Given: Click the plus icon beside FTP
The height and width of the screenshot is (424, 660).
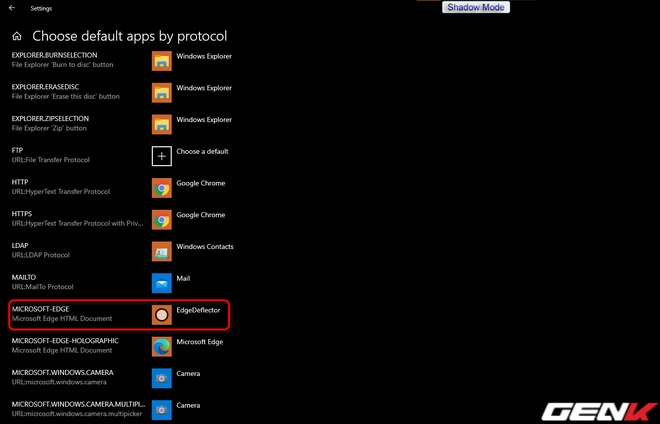Looking at the screenshot, I should click(x=162, y=156).
